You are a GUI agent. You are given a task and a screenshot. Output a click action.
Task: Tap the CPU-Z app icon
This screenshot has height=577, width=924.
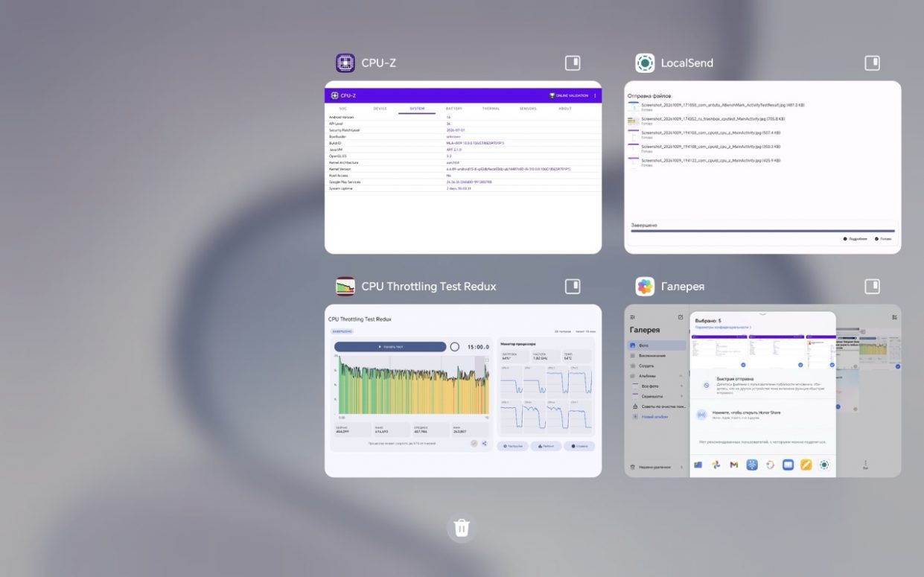point(345,63)
